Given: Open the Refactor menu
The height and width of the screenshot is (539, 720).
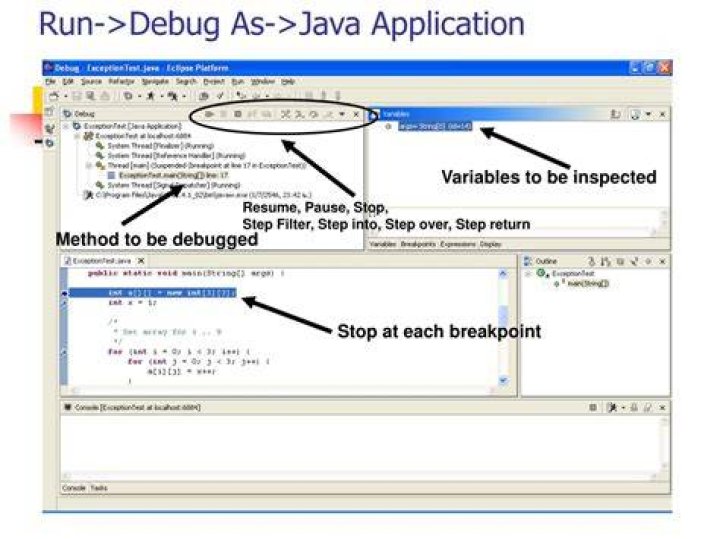Looking at the screenshot, I should pyautogui.click(x=121, y=82).
